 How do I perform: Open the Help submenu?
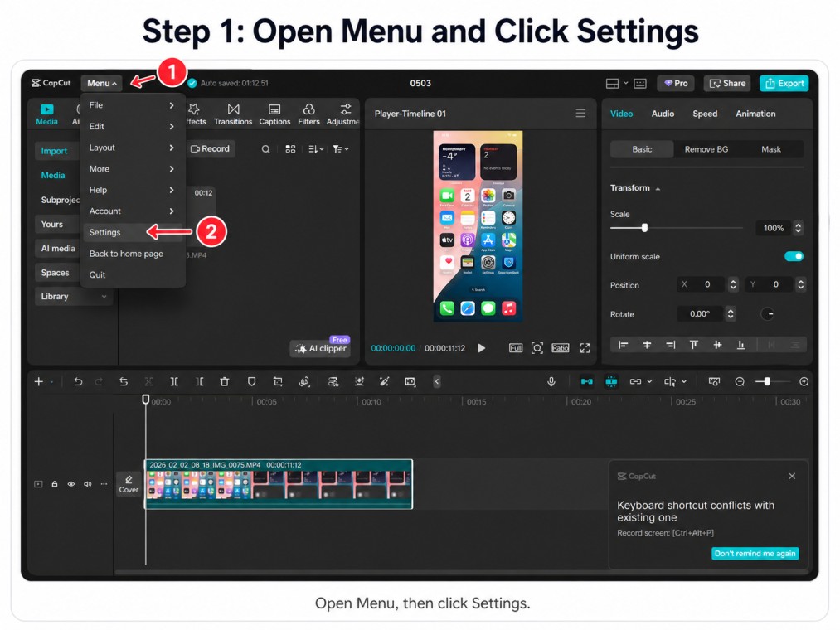pyautogui.click(x=133, y=190)
